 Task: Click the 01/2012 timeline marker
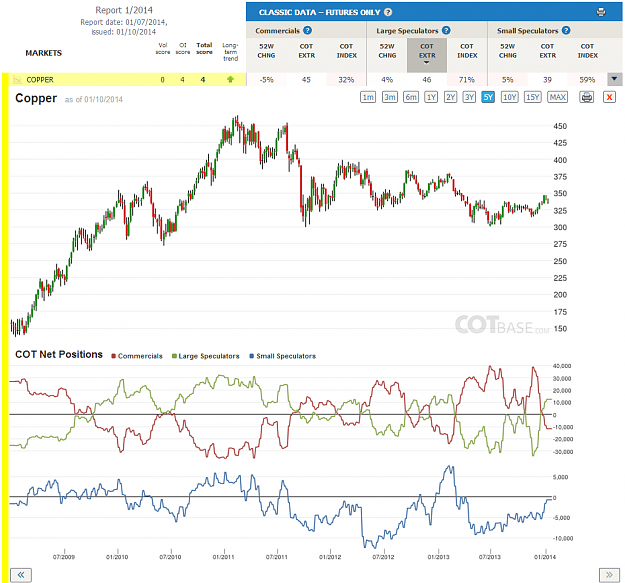pyautogui.click(x=330, y=557)
